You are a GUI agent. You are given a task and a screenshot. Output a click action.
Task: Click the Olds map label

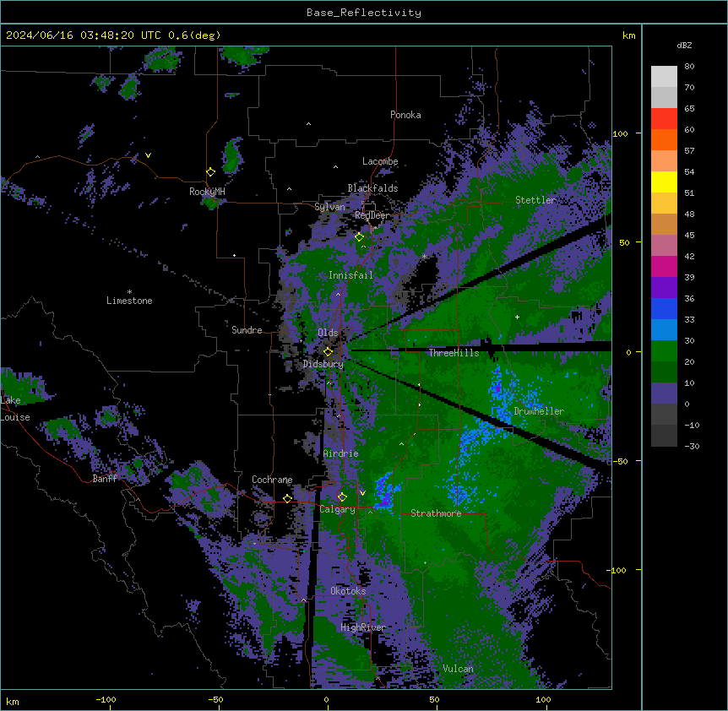point(328,333)
